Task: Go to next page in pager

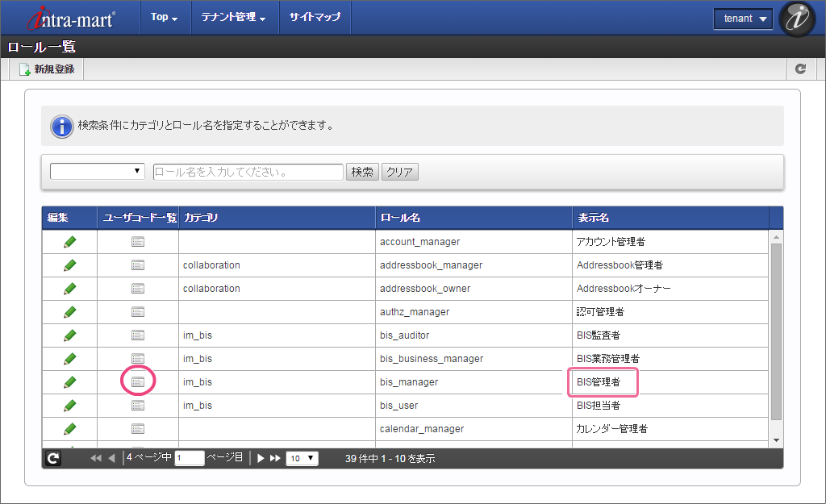Action: (261, 458)
